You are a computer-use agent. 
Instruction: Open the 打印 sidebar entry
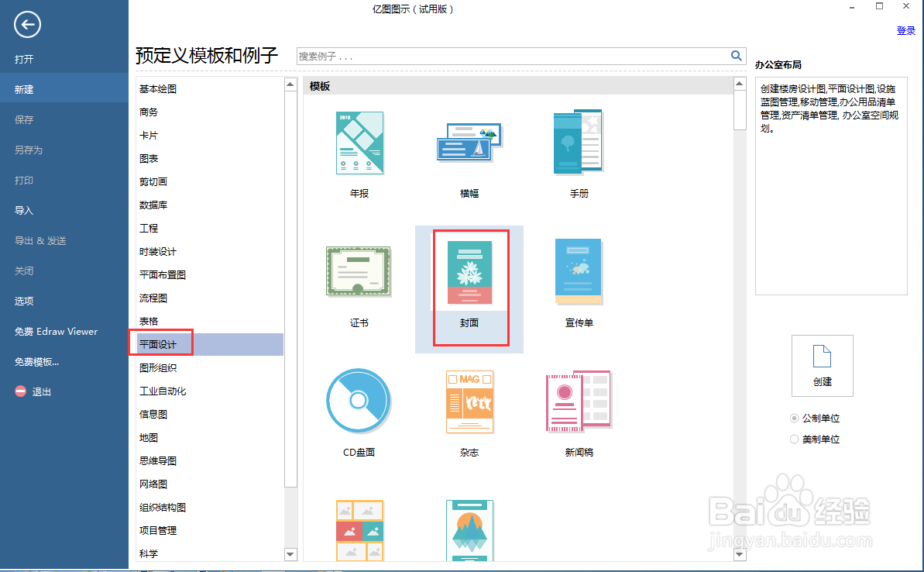(24, 181)
